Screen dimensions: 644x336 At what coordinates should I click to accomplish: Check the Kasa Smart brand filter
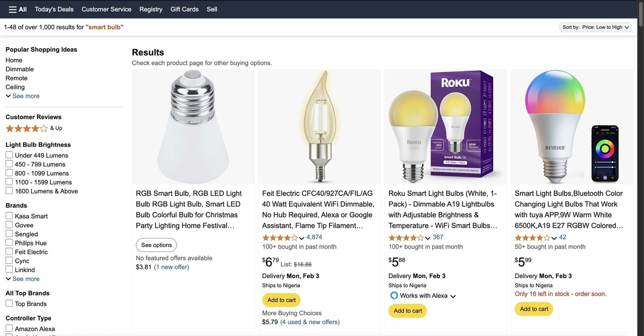pos(9,216)
